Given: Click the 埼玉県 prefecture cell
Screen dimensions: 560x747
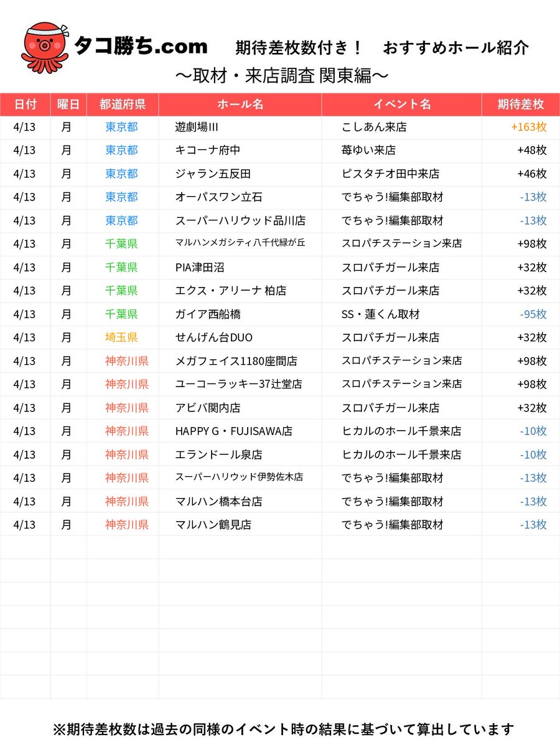Looking at the screenshot, I should tap(121, 337).
